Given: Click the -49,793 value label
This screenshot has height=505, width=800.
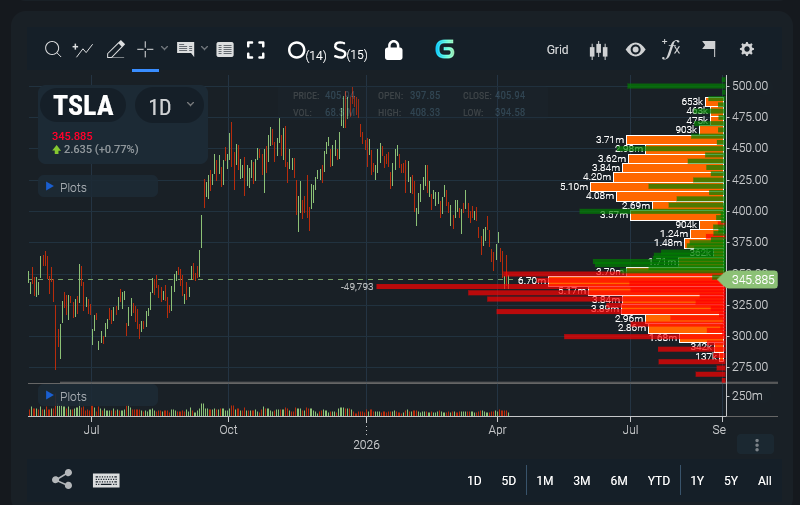Looking at the screenshot, I should (x=357, y=287).
